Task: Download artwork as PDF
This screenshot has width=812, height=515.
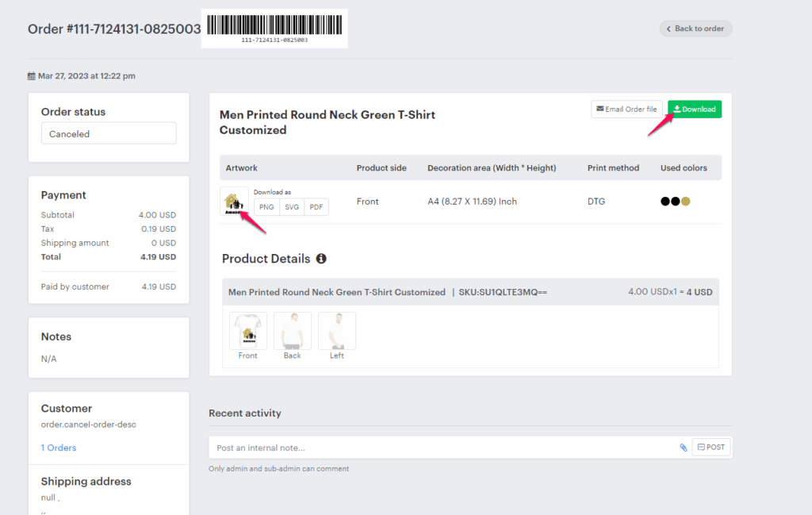Action: pyautogui.click(x=316, y=207)
